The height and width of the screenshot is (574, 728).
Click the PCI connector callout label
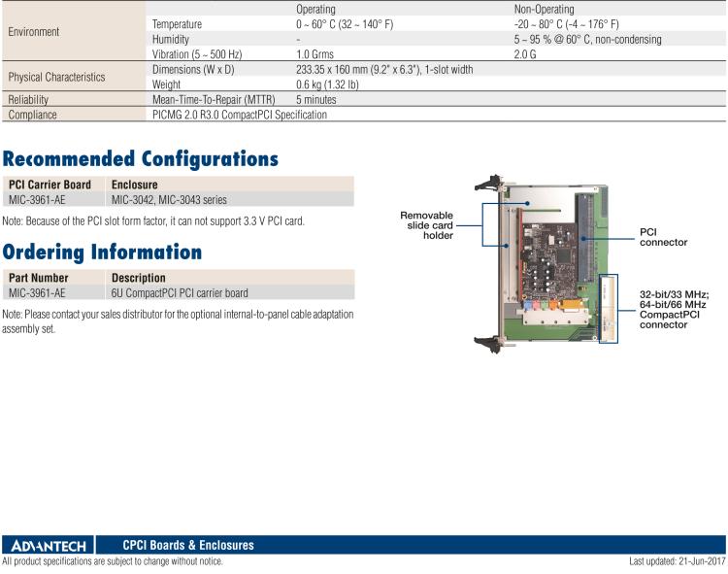click(663, 236)
